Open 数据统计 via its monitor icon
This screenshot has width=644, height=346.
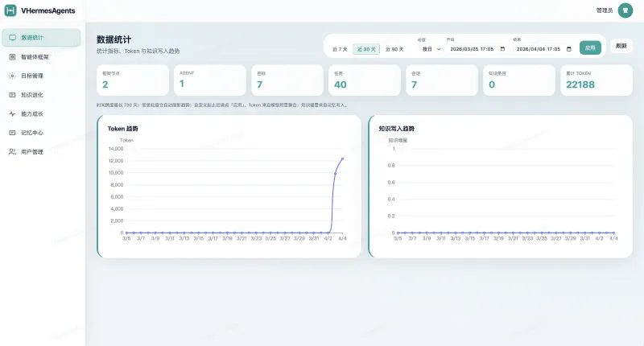[12, 38]
